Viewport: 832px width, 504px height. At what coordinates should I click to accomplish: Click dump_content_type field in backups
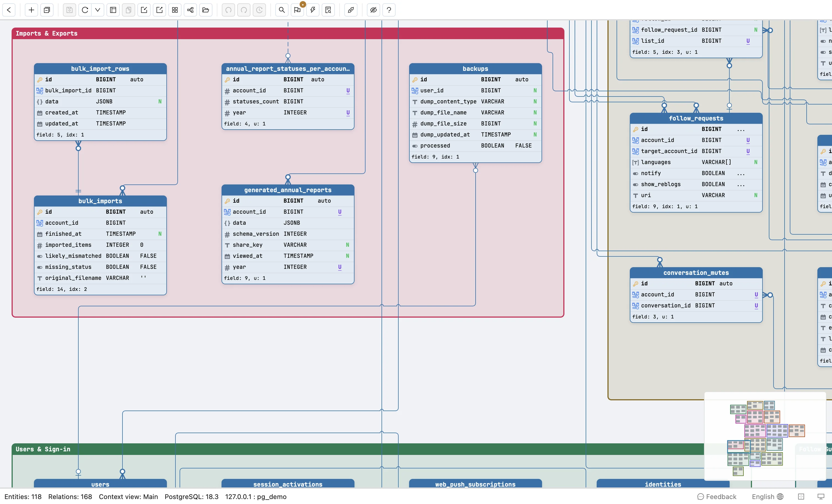(x=475, y=102)
